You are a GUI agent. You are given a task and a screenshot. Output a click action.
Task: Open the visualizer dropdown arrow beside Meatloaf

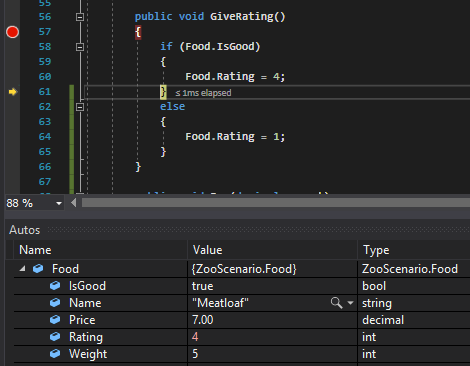click(x=350, y=303)
